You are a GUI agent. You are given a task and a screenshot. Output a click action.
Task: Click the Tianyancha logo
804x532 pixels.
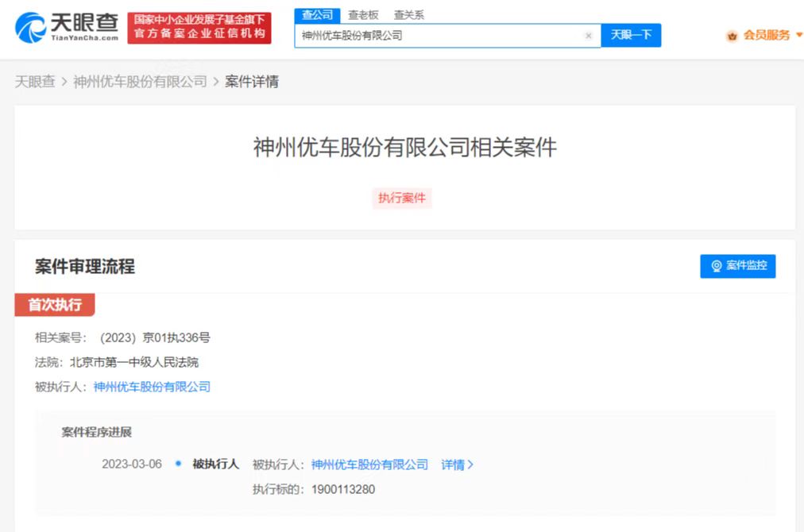[x=67, y=27]
